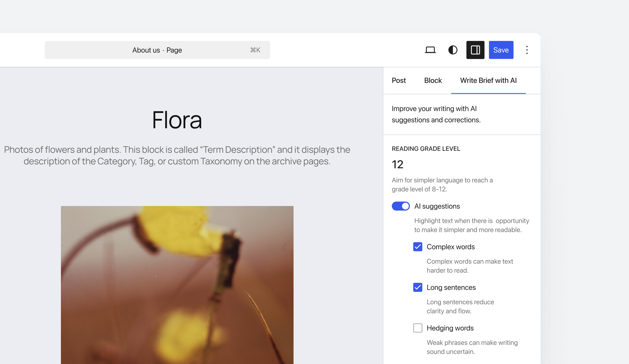629x364 pixels.
Task: Click the reading grade level number 12
Action: [397, 164]
